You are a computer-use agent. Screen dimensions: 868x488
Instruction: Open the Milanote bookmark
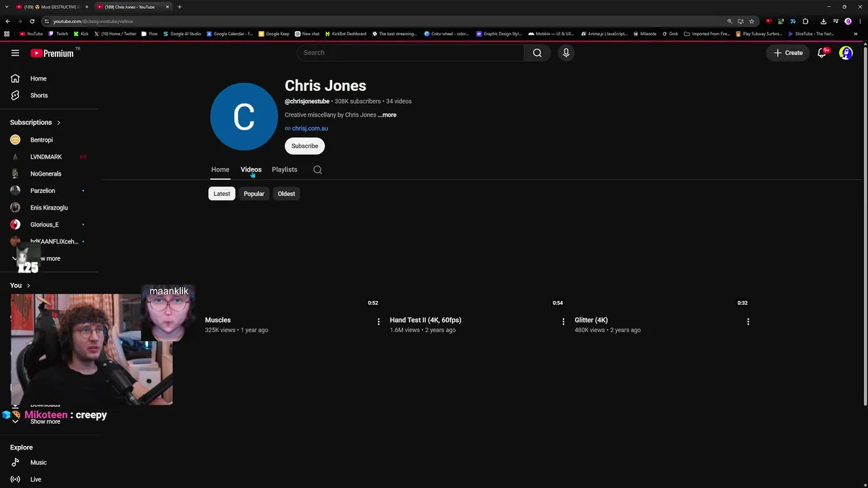point(645,34)
